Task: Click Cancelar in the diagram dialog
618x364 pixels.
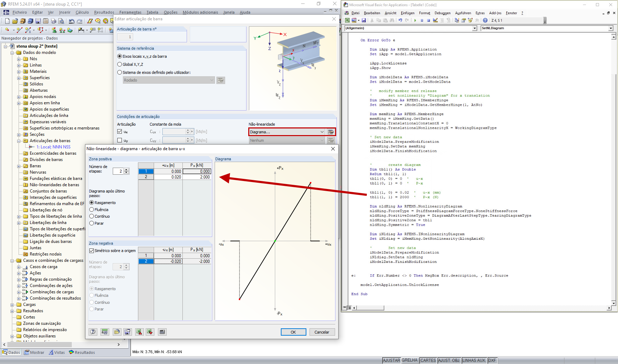Action: coord(322,332)
